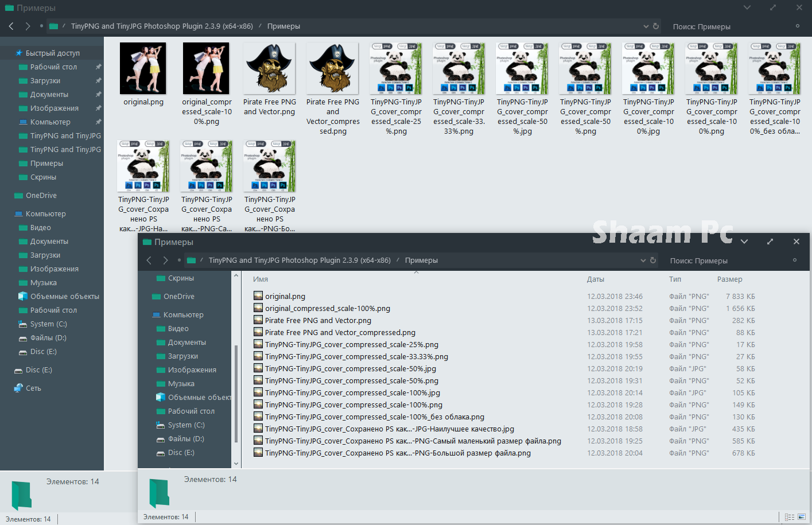Click the folder icon in the rear address bar
Screen dimensions: 812x525
[x=54, y=26]
